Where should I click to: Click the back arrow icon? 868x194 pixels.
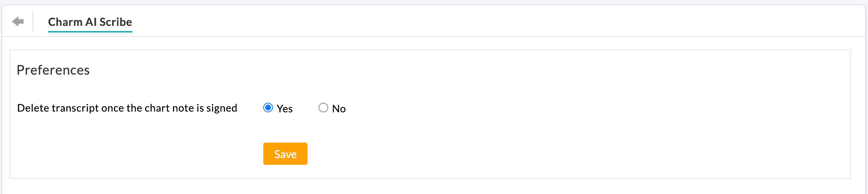(x=18, y=21)
